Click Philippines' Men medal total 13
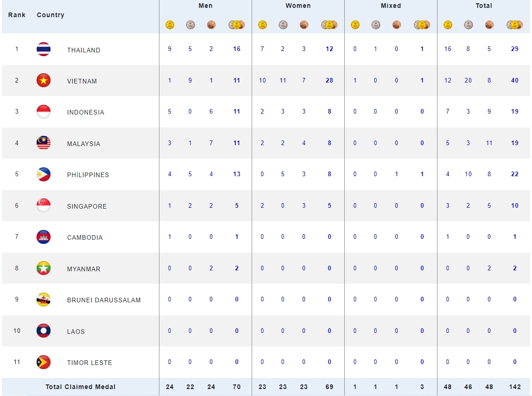 click(237, 174)
